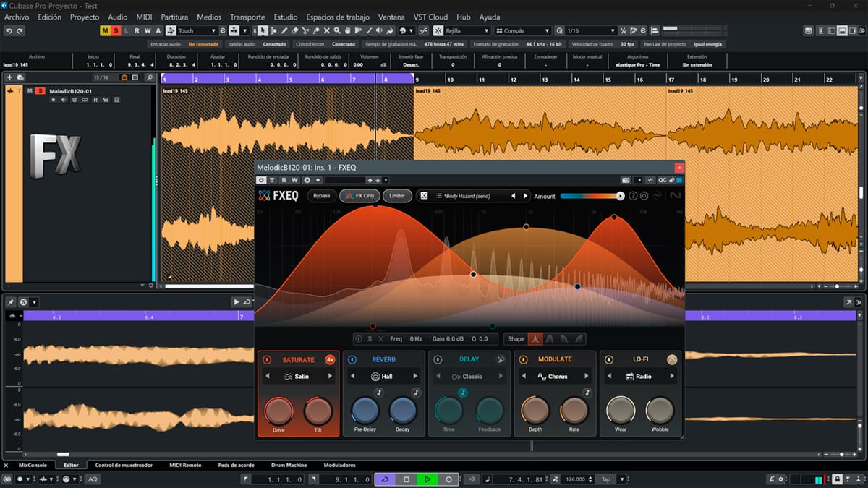Next Modulate type after Chorus
This screenshot has width=868, height=488.
click(587, 376)
